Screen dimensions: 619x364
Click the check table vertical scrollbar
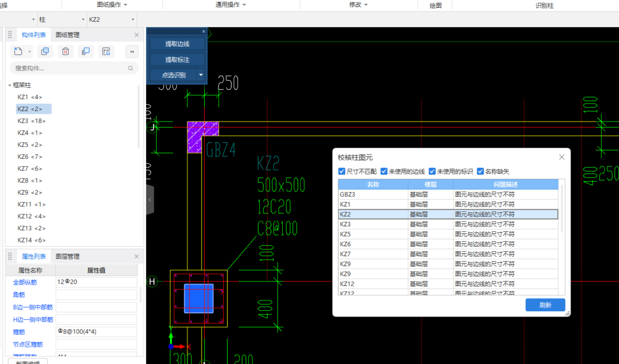pyautogui.click(x=562, y=209)
